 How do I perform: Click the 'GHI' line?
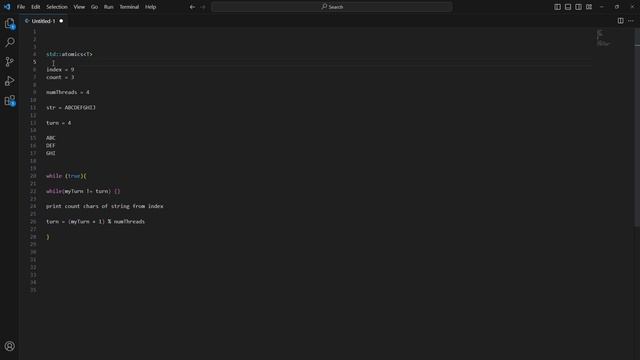coord(51,153)
